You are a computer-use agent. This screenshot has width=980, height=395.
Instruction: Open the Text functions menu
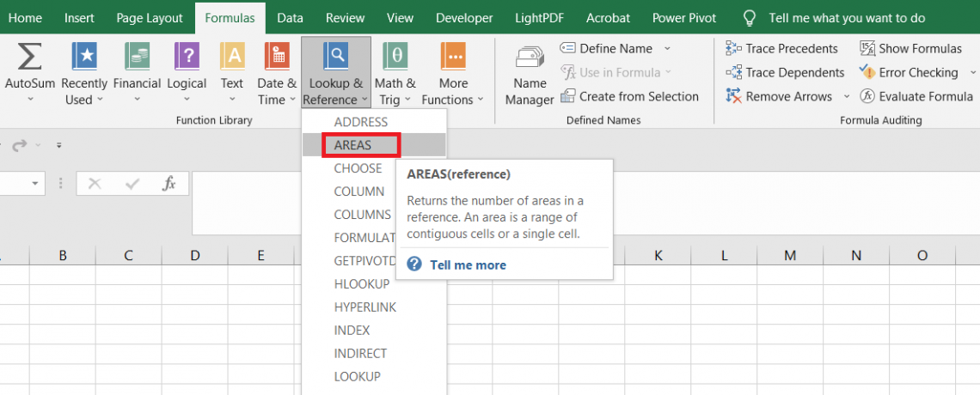tap(232, 75)
